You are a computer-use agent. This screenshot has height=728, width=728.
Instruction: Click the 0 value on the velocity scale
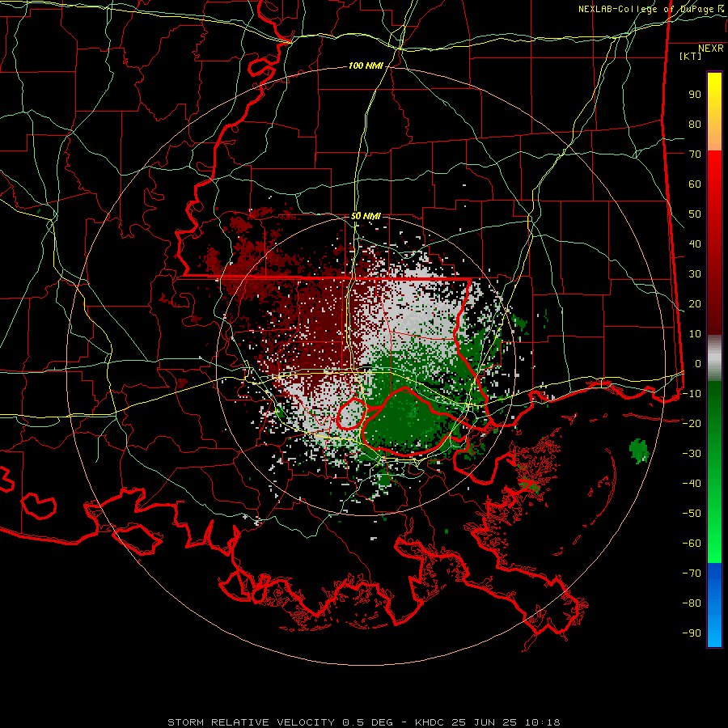698,364
